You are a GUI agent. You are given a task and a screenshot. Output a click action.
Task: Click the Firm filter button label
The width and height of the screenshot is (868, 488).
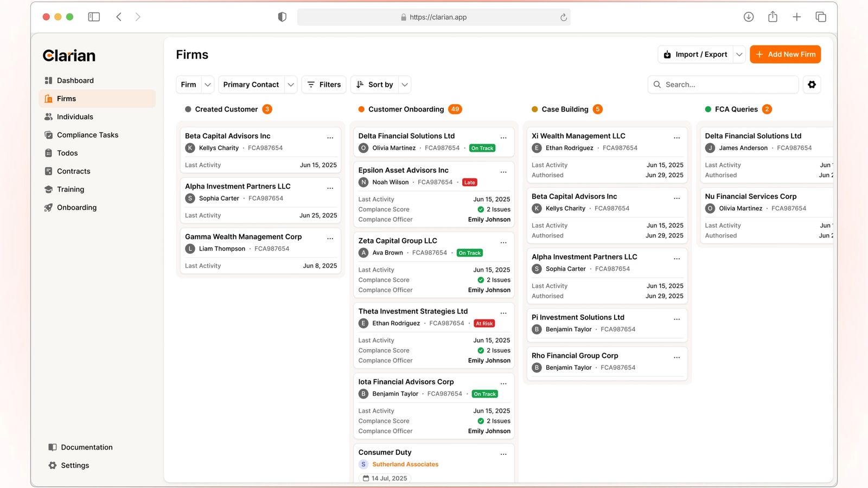[x=188, y=85]
